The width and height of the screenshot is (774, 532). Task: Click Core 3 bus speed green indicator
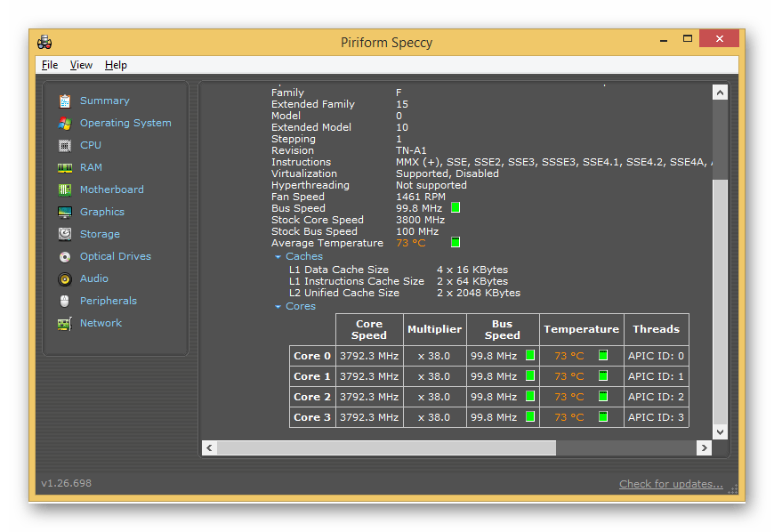point(530,416)
